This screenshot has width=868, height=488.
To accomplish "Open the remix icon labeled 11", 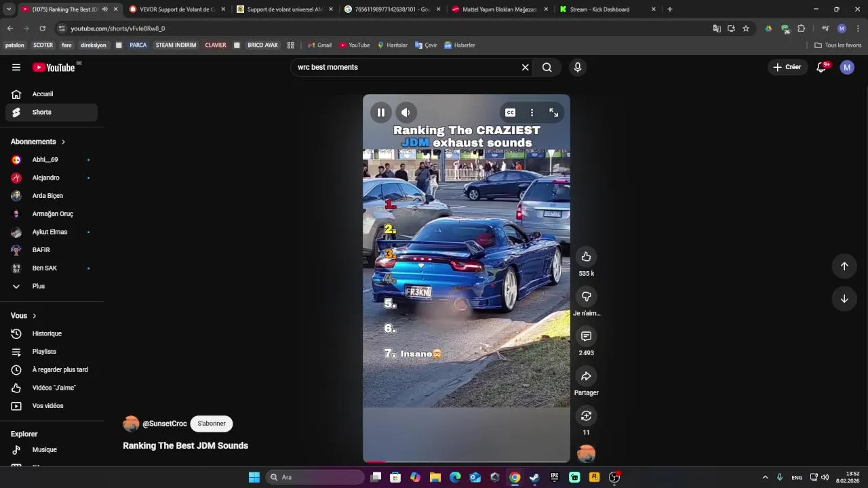I will (586, 415).
